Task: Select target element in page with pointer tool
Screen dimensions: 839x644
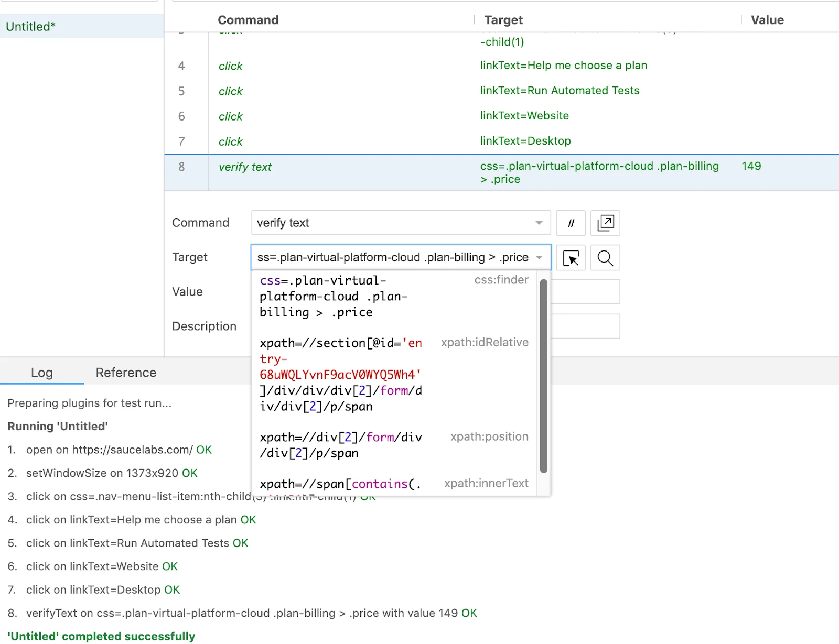Action: (x=571, y=257)
